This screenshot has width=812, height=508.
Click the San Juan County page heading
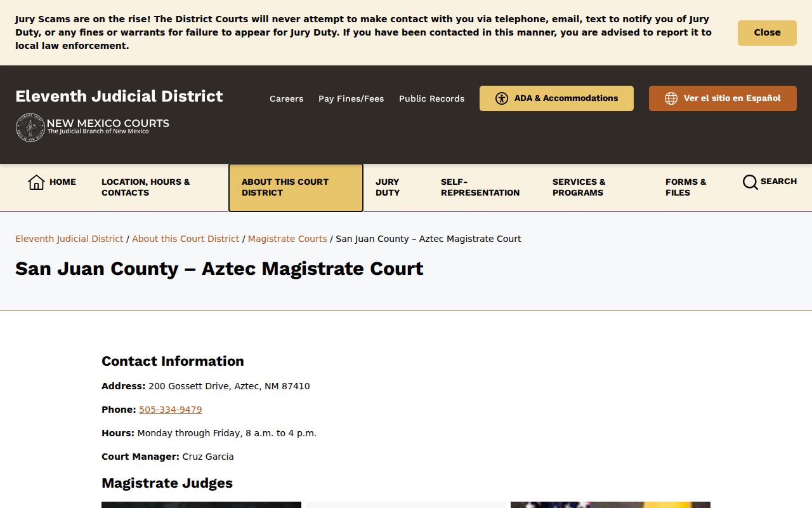pos(219,269)
